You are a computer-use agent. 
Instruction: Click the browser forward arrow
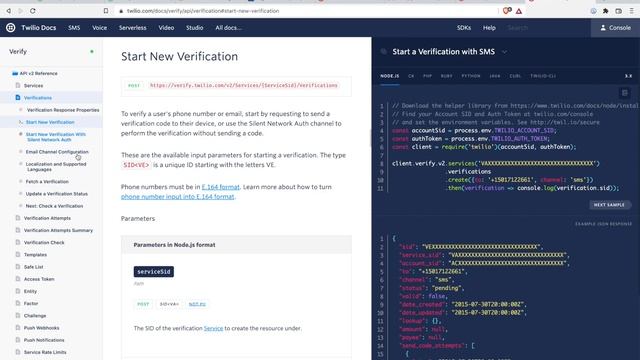20,11
